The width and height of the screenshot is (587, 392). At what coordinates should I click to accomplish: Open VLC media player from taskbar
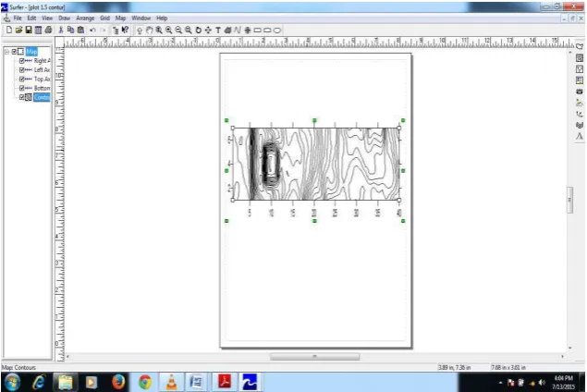pos(171,382)
